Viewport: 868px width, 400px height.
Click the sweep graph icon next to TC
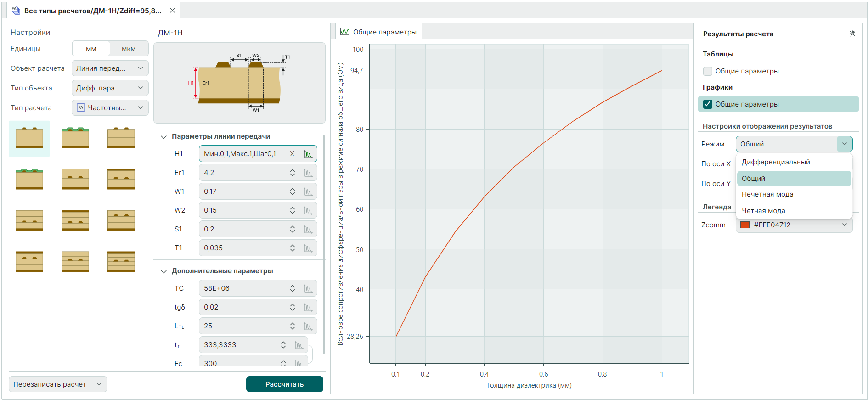click(308, 288)
